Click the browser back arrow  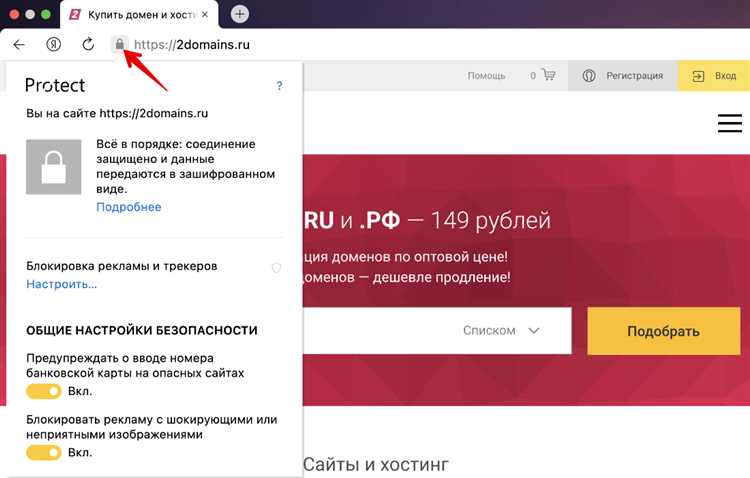tap(19, 44)
